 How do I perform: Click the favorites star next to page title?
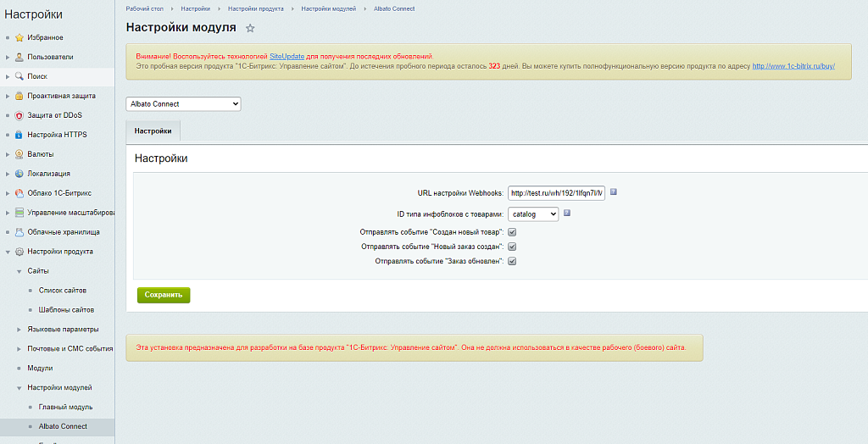coord(250,28)
